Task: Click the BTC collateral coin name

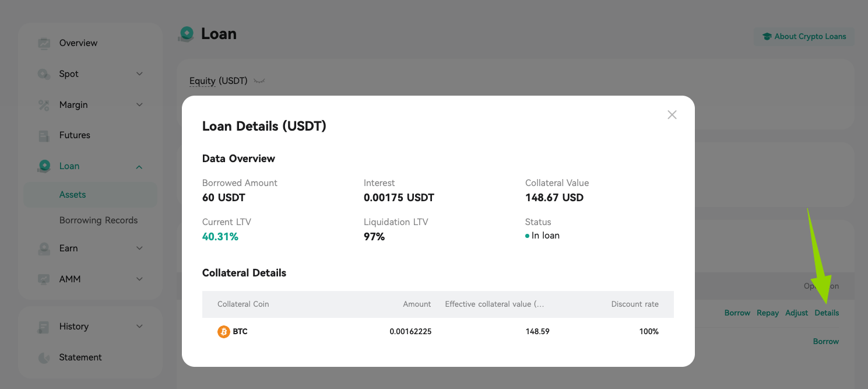Action: coord(240,332)
